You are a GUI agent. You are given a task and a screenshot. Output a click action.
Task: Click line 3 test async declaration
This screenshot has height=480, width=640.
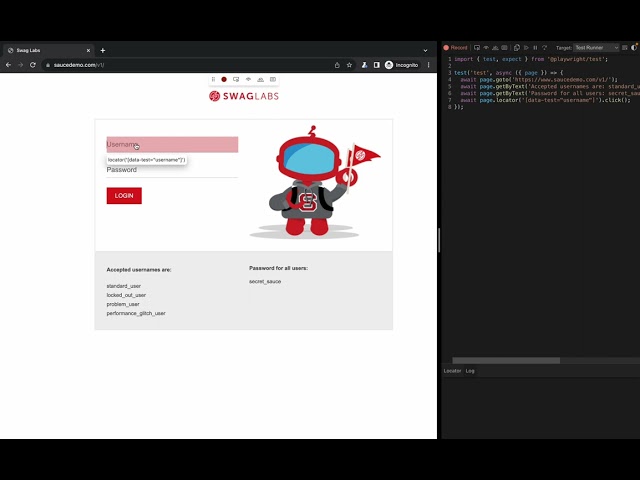click(509, 73)
